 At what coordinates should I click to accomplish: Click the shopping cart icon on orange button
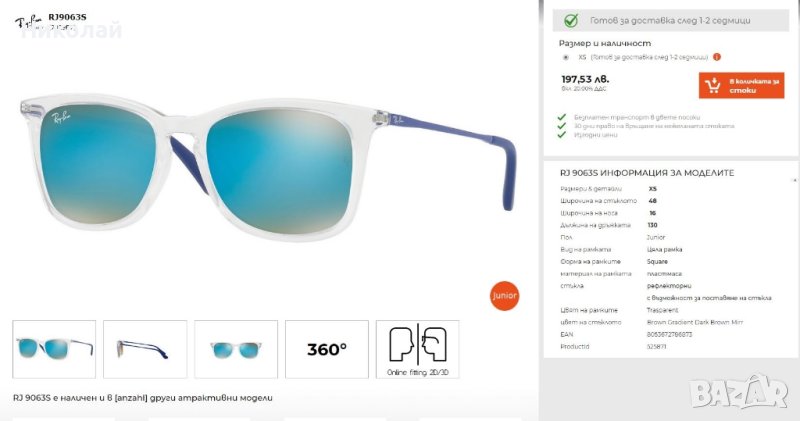coord(712,85)
